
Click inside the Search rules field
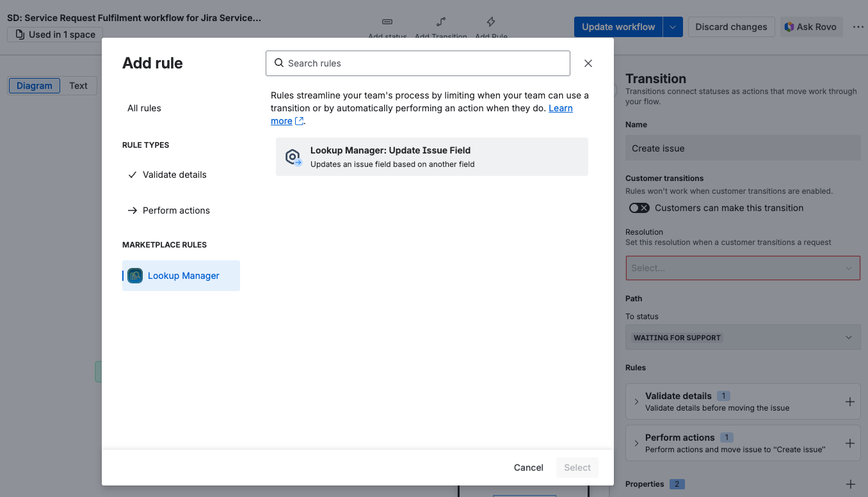[x=417, y=63]
